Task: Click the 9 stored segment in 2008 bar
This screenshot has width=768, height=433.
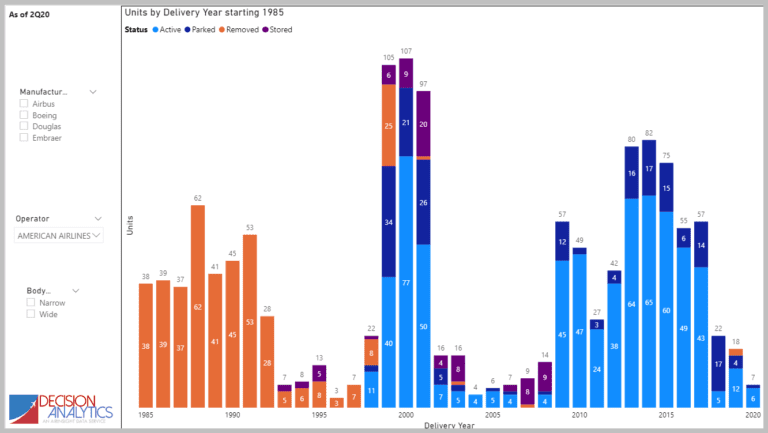Action: pos(545,377)
